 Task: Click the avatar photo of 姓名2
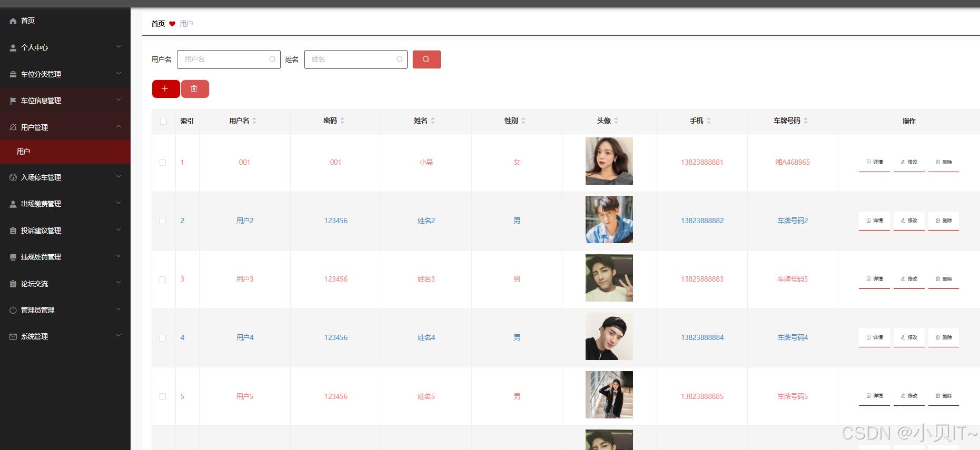[609, 219]
